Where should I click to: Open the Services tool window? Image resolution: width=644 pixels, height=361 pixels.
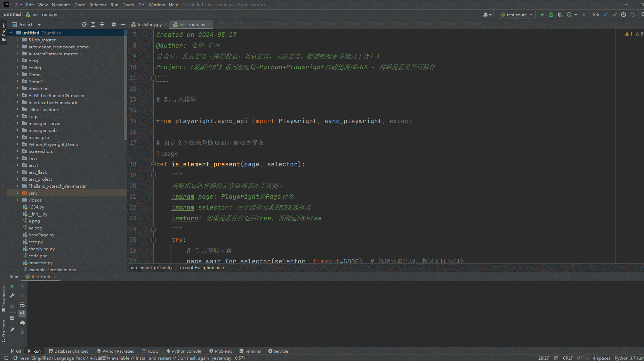pos(278,351)
